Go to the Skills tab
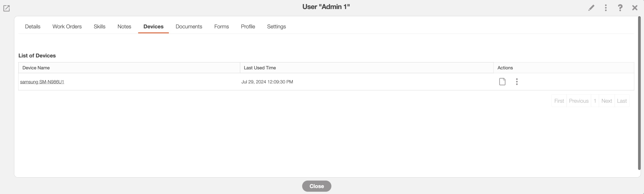The width and height of the screenshot is (644, 194). (99, 26)
